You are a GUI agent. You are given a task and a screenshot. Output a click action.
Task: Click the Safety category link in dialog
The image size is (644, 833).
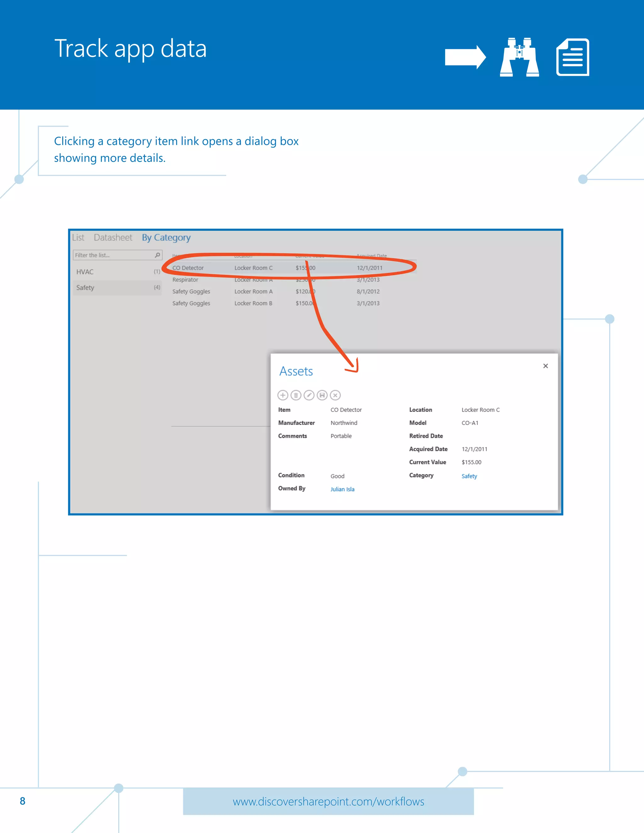point(469,476)
